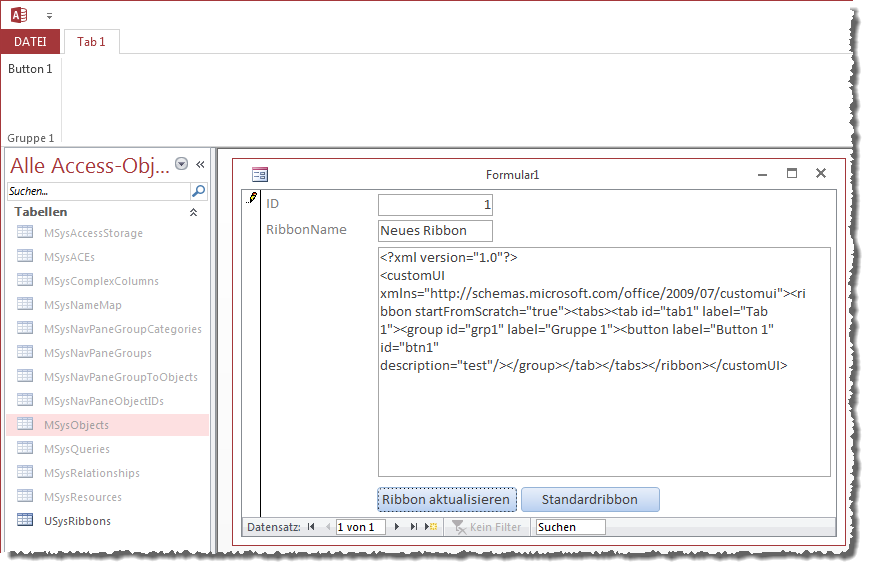
Task: Create new blank record icon
Action: tap(432, 527)
